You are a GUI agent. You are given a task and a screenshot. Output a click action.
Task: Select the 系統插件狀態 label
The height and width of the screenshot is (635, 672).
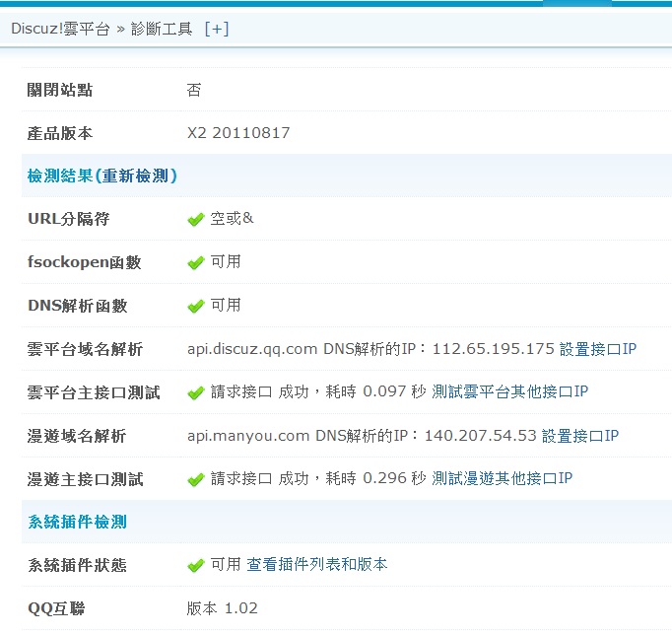point(77,565)
